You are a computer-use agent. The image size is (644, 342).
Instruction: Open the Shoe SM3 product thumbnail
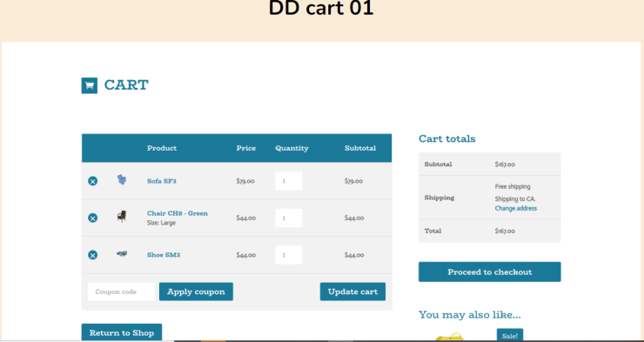click(x=122, y=254)
